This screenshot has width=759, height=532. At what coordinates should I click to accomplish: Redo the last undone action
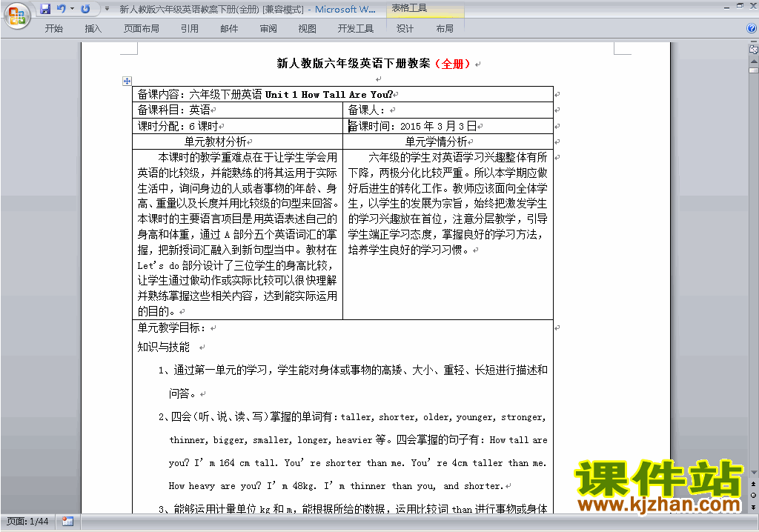tap(86, 9)
